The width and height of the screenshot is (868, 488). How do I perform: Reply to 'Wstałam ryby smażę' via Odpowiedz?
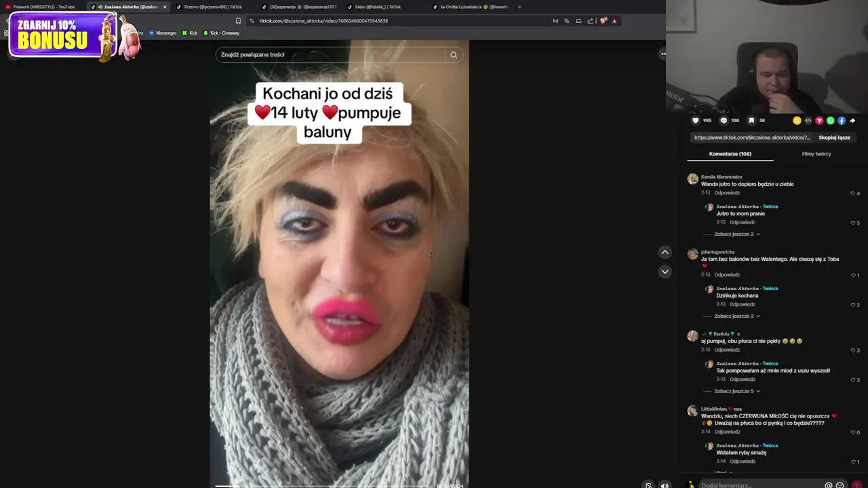743,462
